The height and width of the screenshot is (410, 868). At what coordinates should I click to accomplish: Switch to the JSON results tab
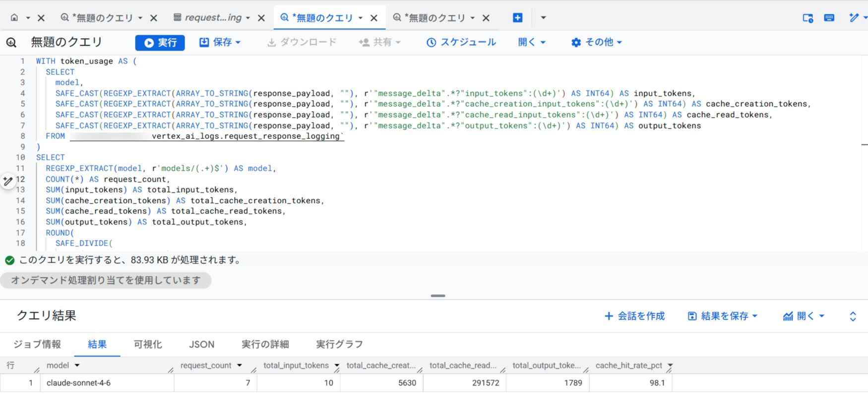click(201, 344)
